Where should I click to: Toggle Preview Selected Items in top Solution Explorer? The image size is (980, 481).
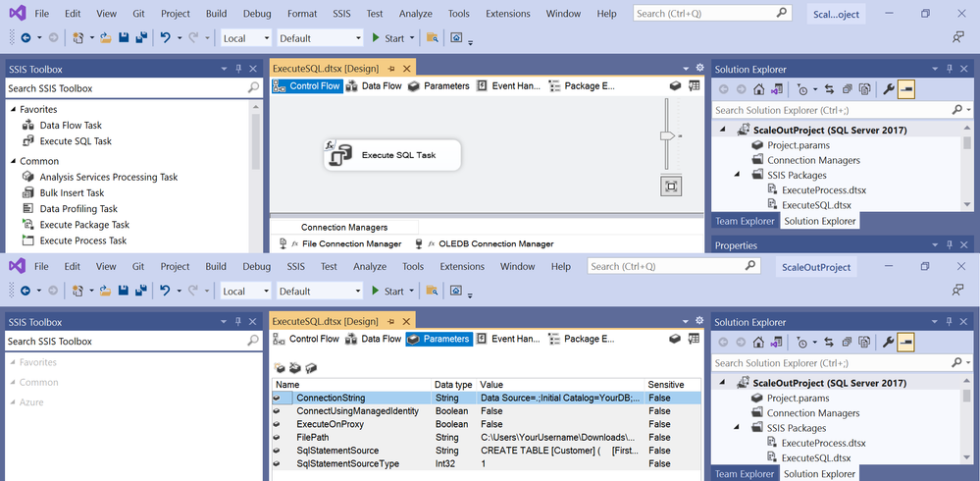[906, 90]
